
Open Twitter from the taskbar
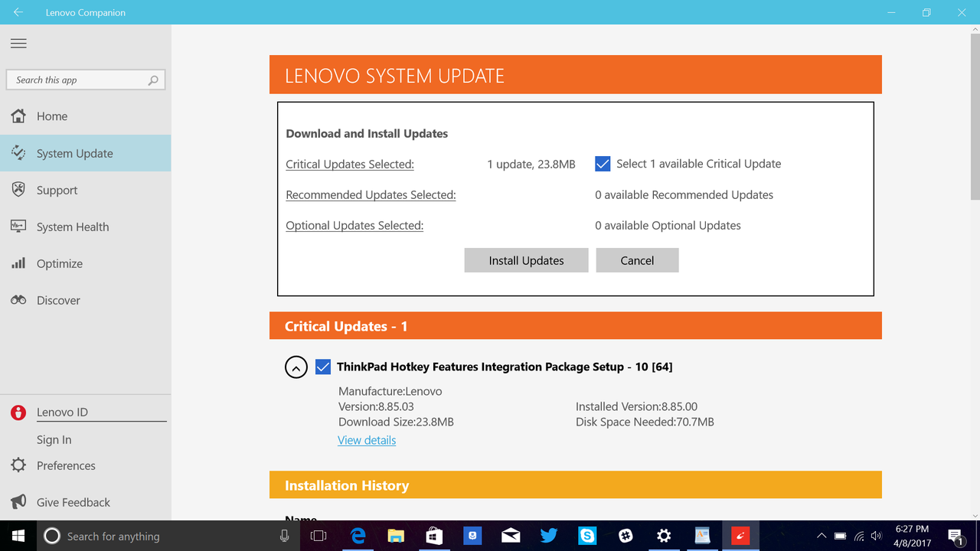click(549, 536)
